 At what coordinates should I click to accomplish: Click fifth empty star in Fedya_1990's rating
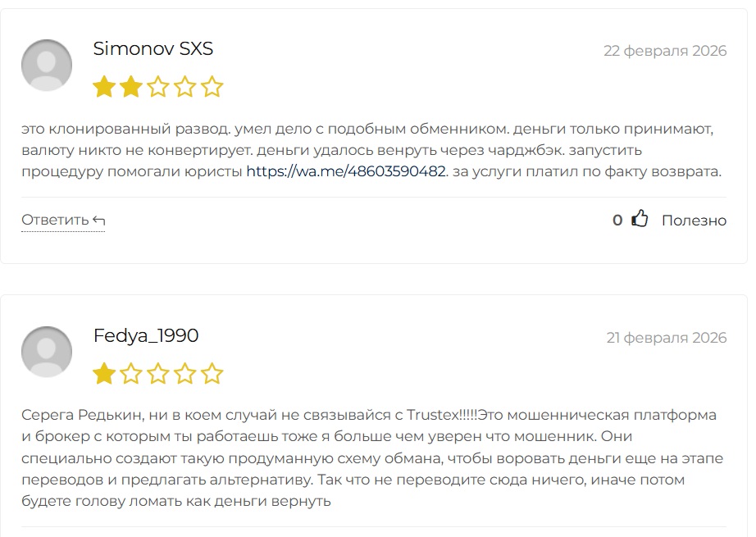point(212,375)
